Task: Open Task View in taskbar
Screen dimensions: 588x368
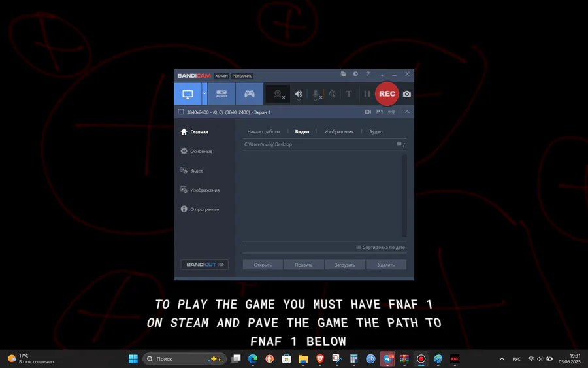Action: pyautogui.click(x=236, y=359)
